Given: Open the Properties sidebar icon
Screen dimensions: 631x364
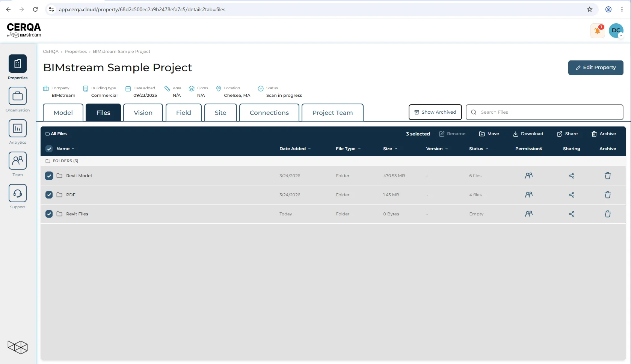Looking at the screenshot, I should coord(18,64).
